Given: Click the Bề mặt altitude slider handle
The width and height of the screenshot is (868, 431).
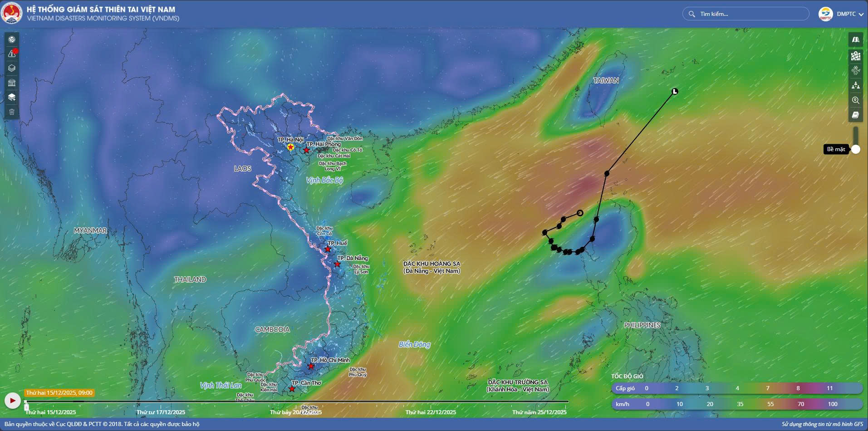Looking at the screenshot, I should tap(855, 149).
